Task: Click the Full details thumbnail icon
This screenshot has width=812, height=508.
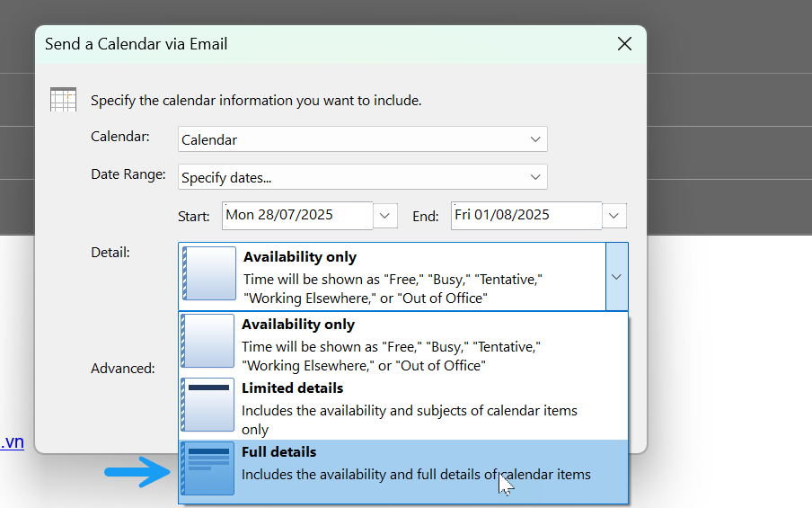Action: (208, 468)
